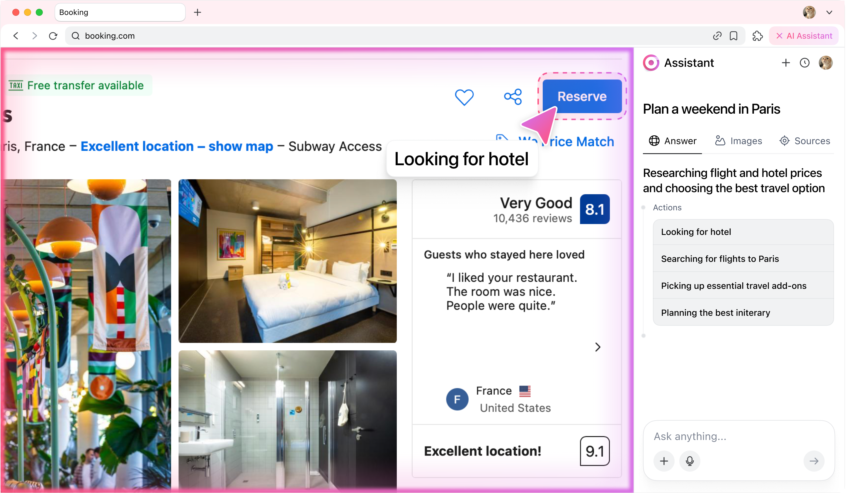The height and width of the screenshot is (493, 868).
Task: Open profile avatar in browser title bar
Action: (x=809, y=13)
